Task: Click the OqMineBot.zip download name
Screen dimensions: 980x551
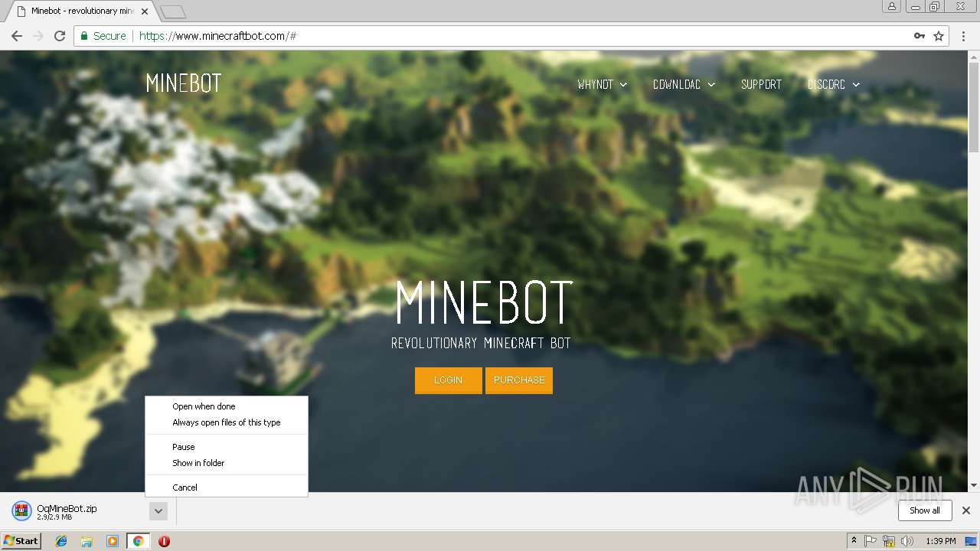Action: click(x=67, y=508)
